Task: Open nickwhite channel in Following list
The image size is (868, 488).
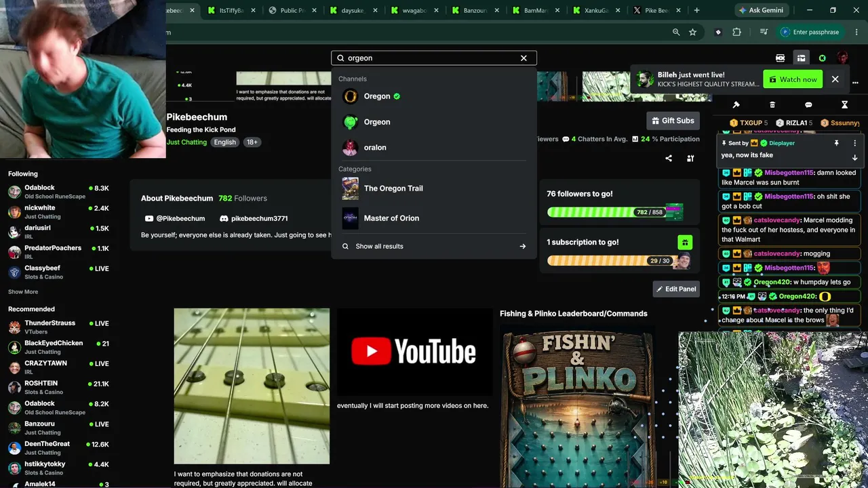Action: pos(58,212)
